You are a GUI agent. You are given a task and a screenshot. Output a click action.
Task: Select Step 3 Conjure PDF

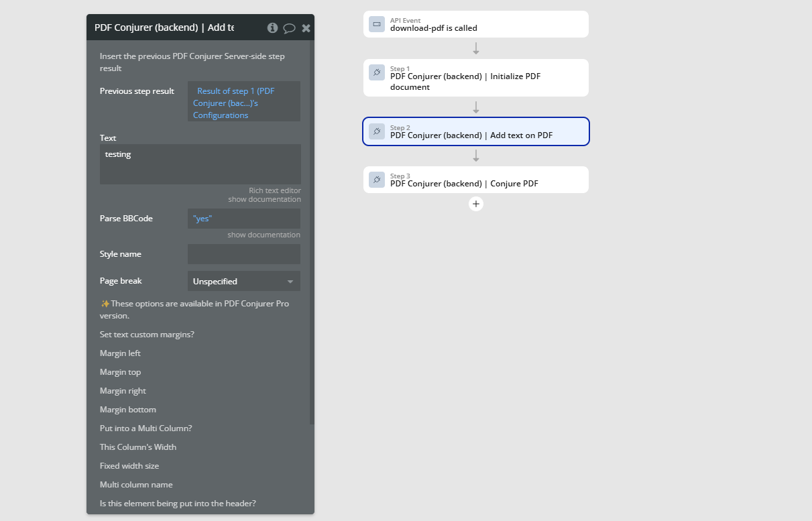[x=476, y=180]
